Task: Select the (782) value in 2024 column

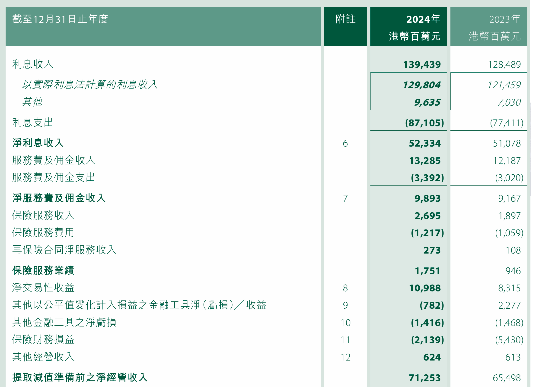Action: (x=432, y=306)
